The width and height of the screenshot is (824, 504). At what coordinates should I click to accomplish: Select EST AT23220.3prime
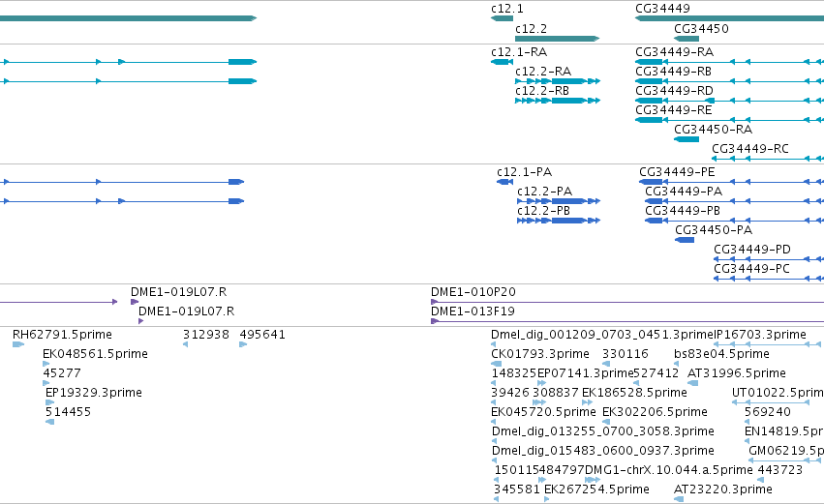[x=679, y=499]
